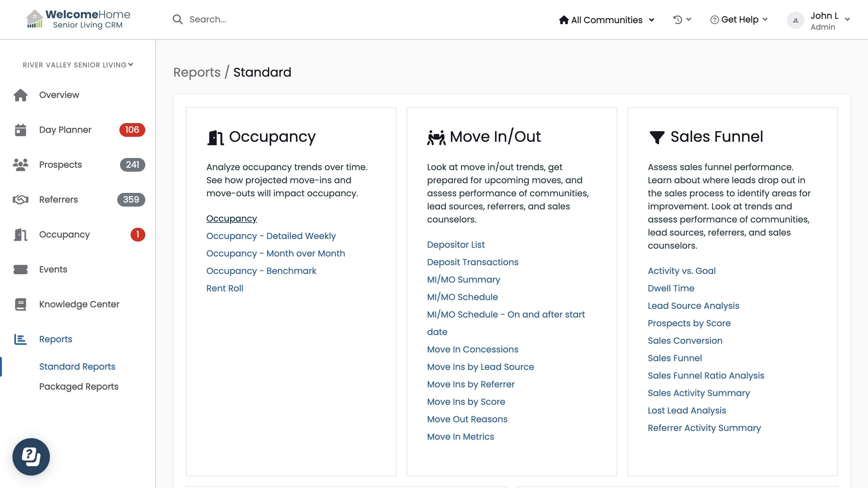Expand the All Communities dropdown
This screenshot has height=488, width=868.
(606, 20)
